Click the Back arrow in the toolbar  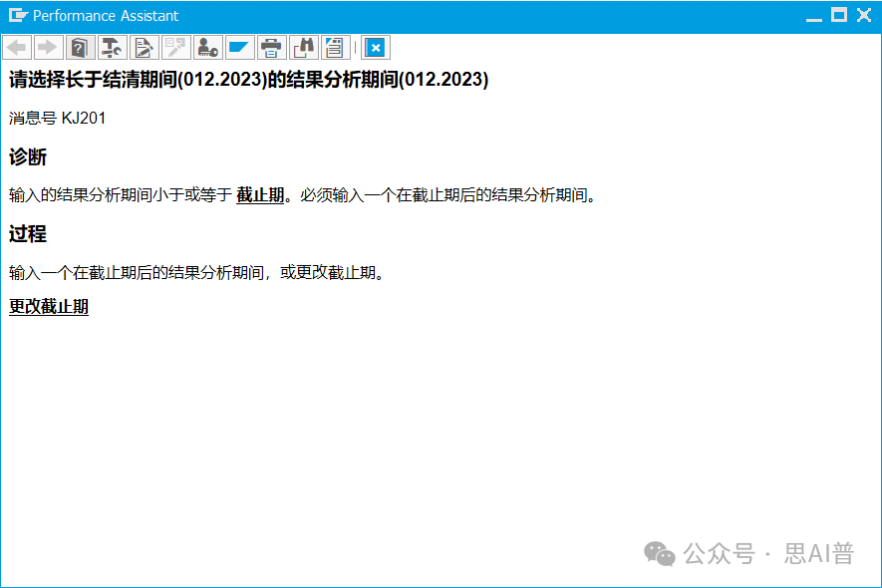pyautogui.click(x=17, y=47)
